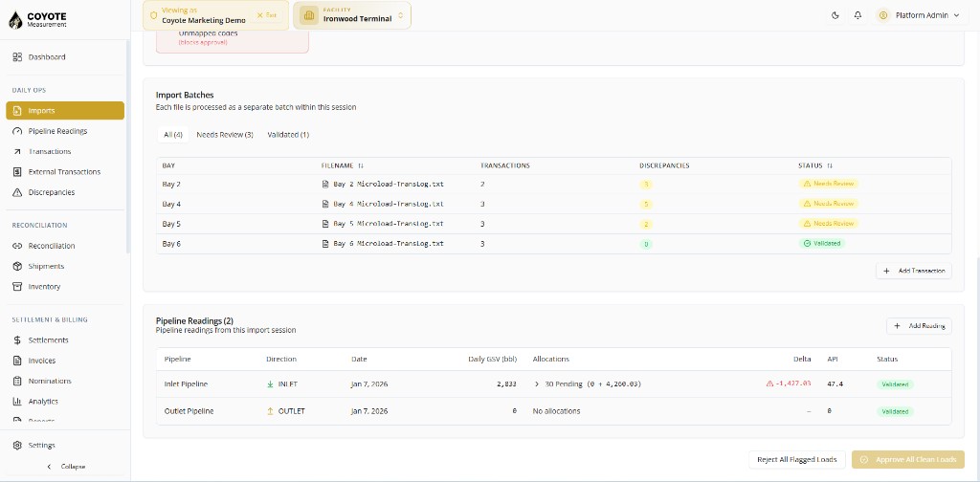Click Validated status of Inlet Pipeline
The width and height of the screenshot is (980, 482).
[895, 384]
